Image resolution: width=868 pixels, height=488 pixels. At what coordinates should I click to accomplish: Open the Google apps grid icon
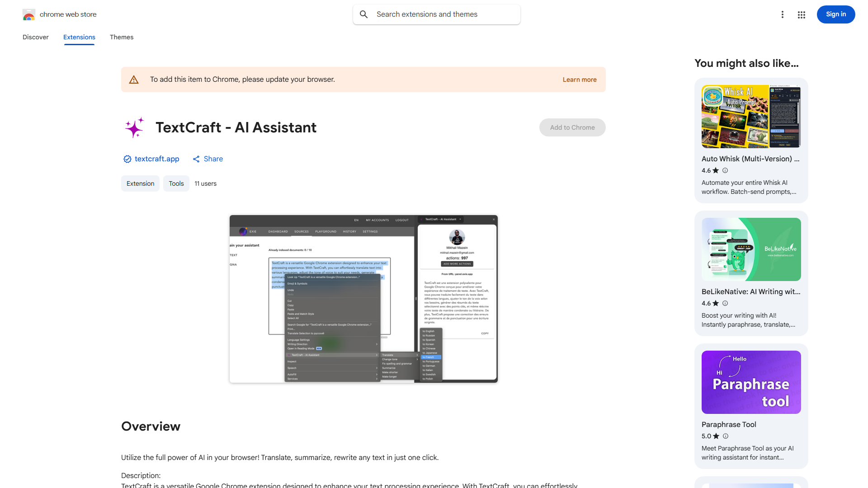(801, 14)
